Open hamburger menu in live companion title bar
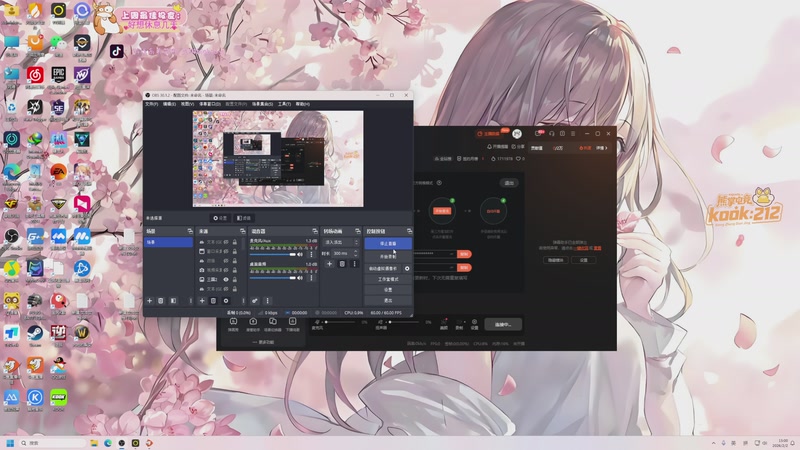The width and height of the screenshot is (800, 450). tap(573, 133)
